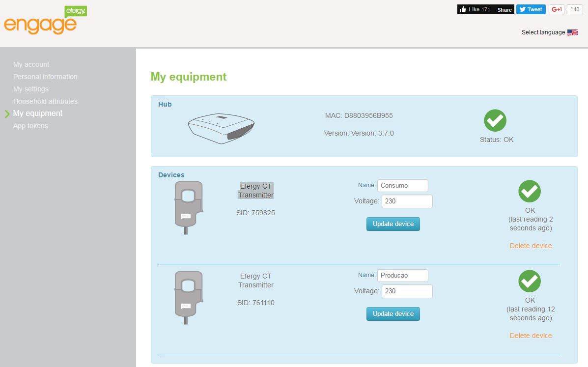Click the Consumo device green OK checkmark

[530, 191]
